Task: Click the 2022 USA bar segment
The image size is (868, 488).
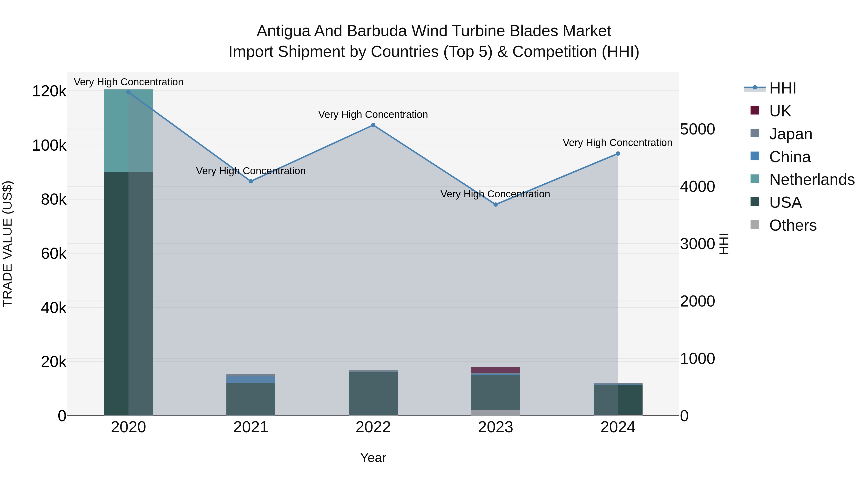Action: coord(373,393)
